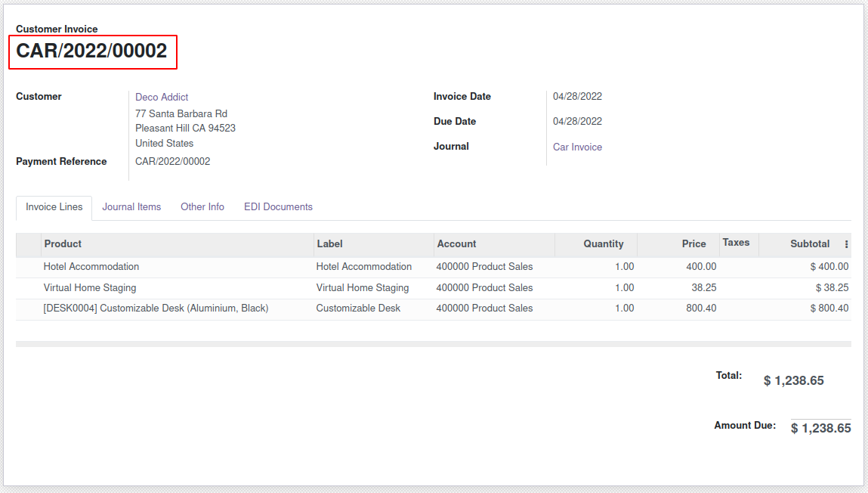Click the Price column header
Image resolution: width=868 pixels, height=493 pixels.
[x=693, y=244]
